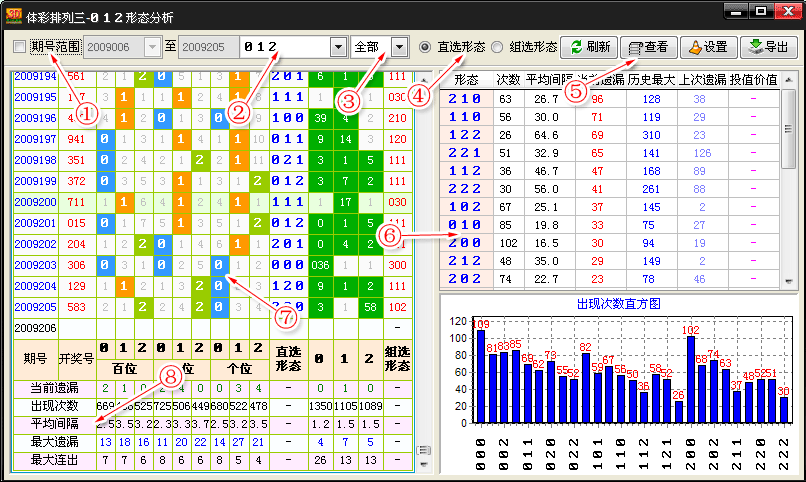Select the 0 1 0 pattern row
Image resolution: width=806 pixels, height=482 pixels.
coord(610,225)
